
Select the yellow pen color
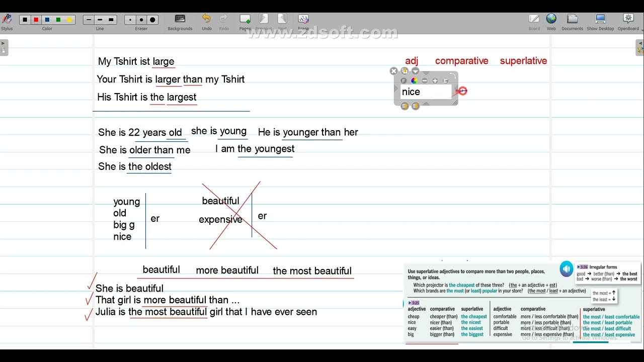click(x=69, y=20)
